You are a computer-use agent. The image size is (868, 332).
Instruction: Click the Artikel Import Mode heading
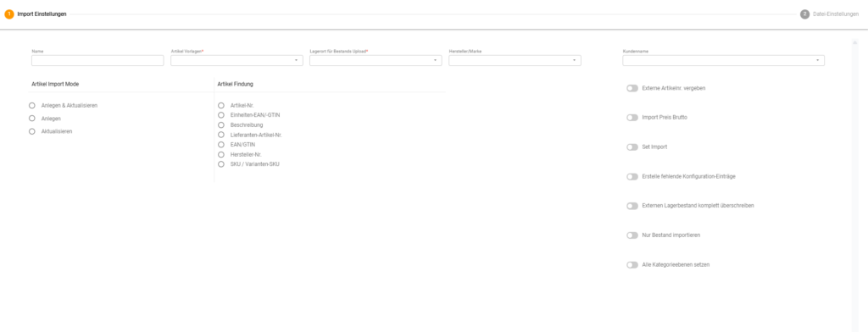(x=55, y=84)
